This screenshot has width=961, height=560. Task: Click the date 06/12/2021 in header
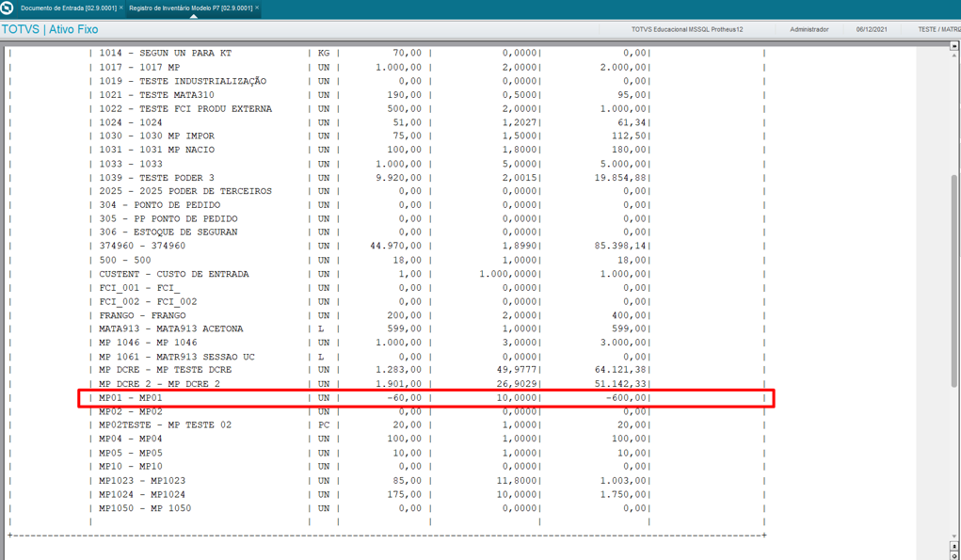point(872,29)
